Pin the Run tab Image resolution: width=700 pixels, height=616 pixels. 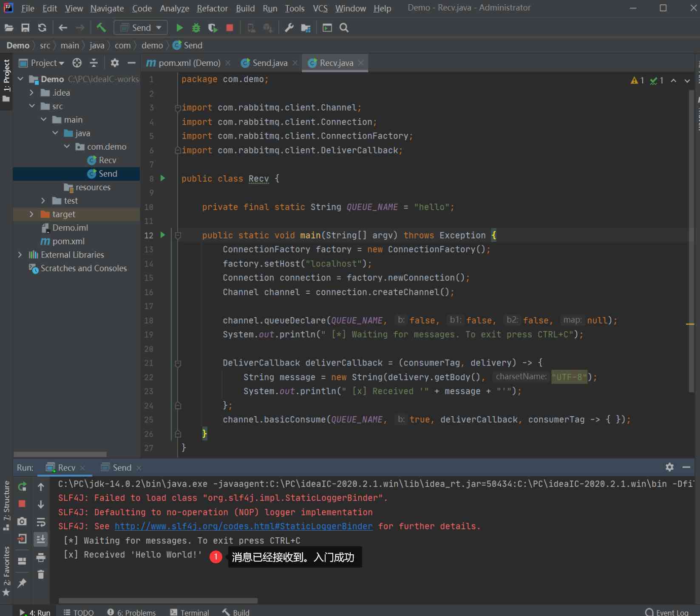[x=22, y=583]
